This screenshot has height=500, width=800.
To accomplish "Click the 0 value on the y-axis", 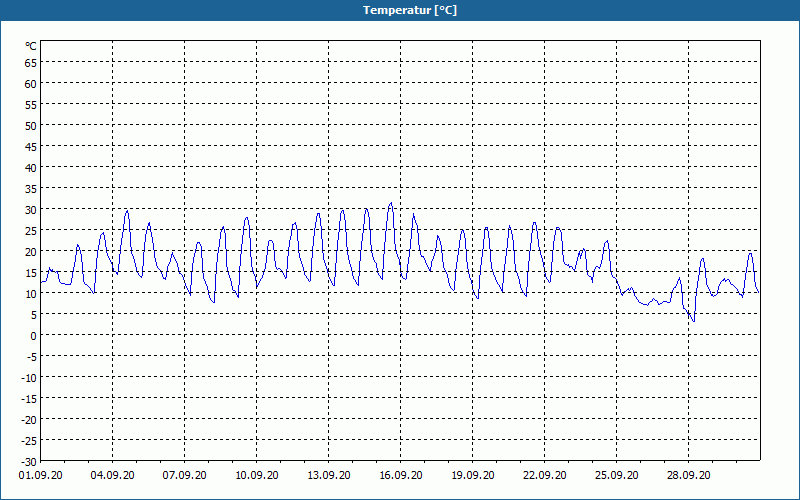I will [x=34, y=336].
